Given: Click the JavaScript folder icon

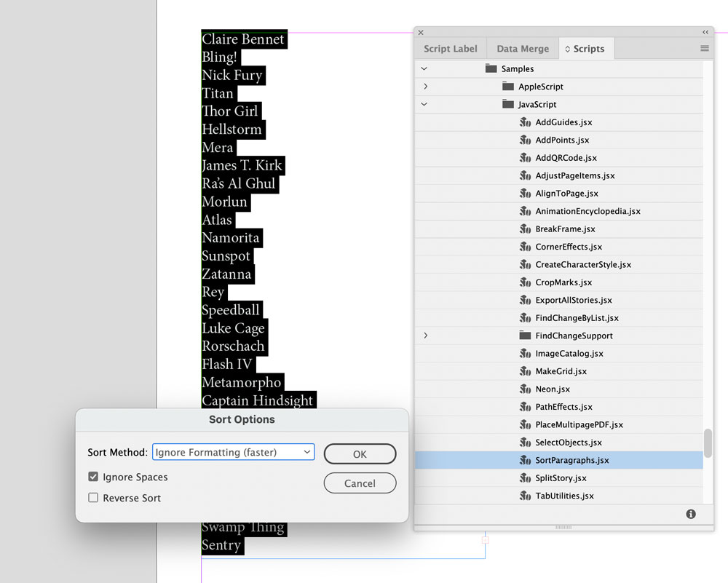Looking at the screenshot, I should coord(508,104).
